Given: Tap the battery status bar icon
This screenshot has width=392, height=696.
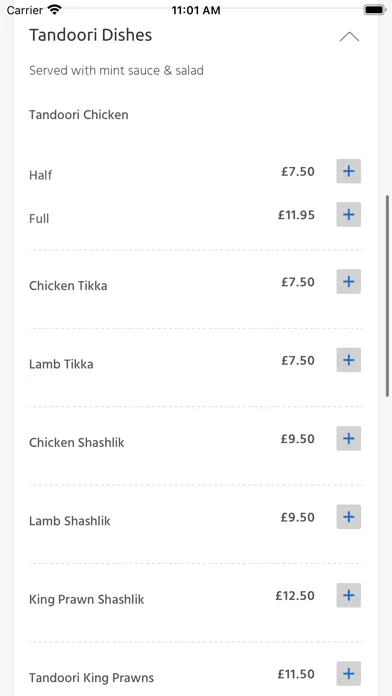Looking at the screenshot, I should (x=375, y=10).
